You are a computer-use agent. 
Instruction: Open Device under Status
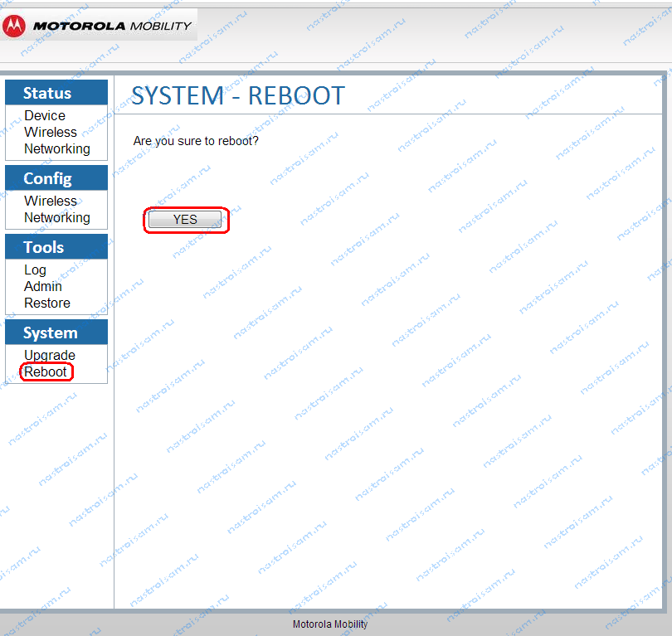click(x=45, y=116)
